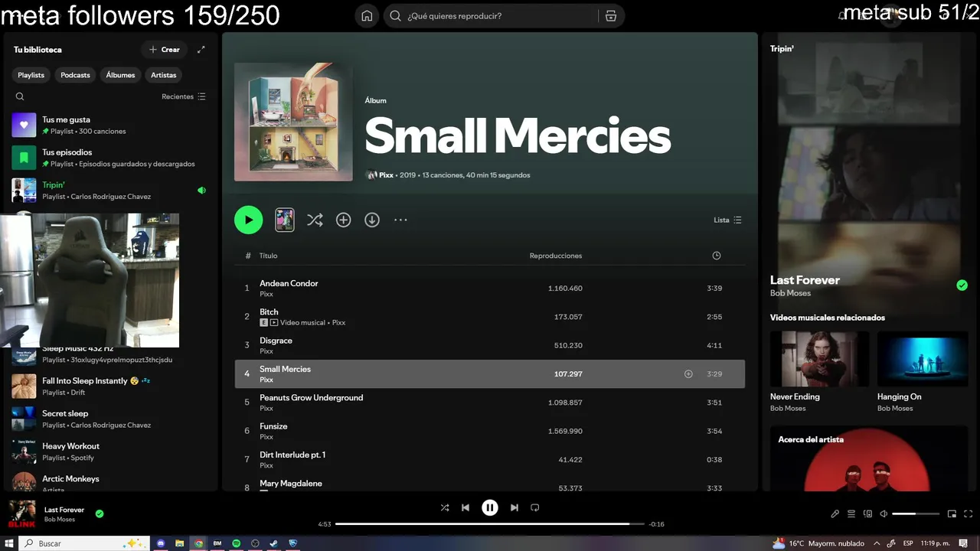Open the Browse icon inside search bar
Screen dimensions: 980x551
611,16
